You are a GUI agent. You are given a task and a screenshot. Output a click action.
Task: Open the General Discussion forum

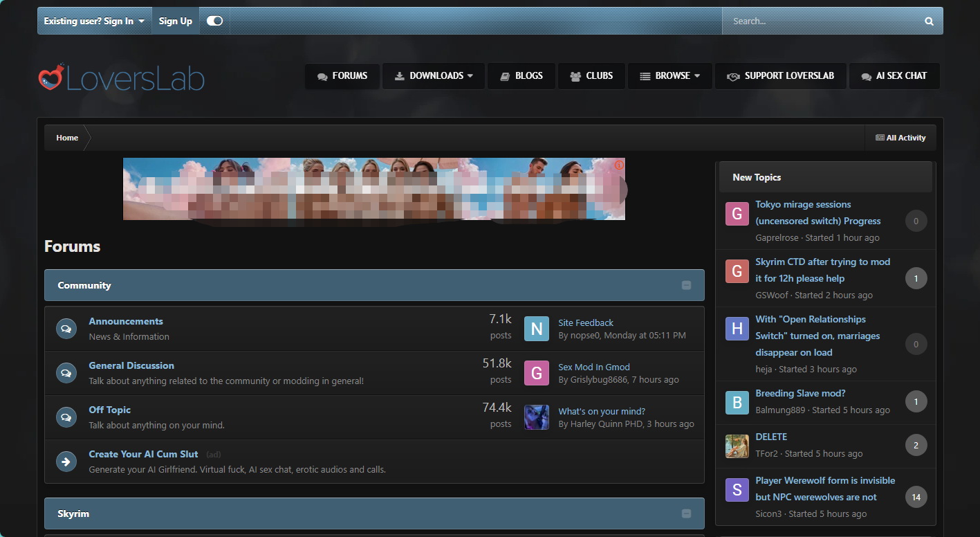pyautogui.click(x=131, y=365)
